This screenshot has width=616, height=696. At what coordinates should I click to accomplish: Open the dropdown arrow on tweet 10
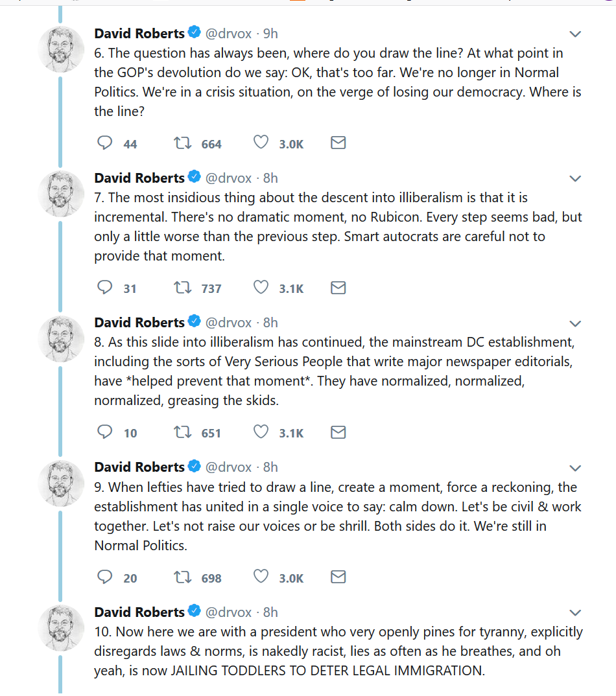tap(575, 612)
